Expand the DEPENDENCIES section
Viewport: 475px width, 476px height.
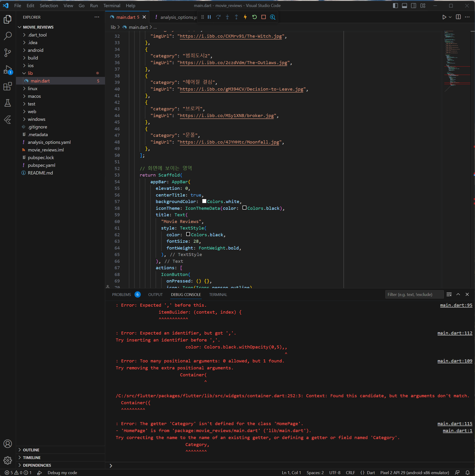(37, 465)
